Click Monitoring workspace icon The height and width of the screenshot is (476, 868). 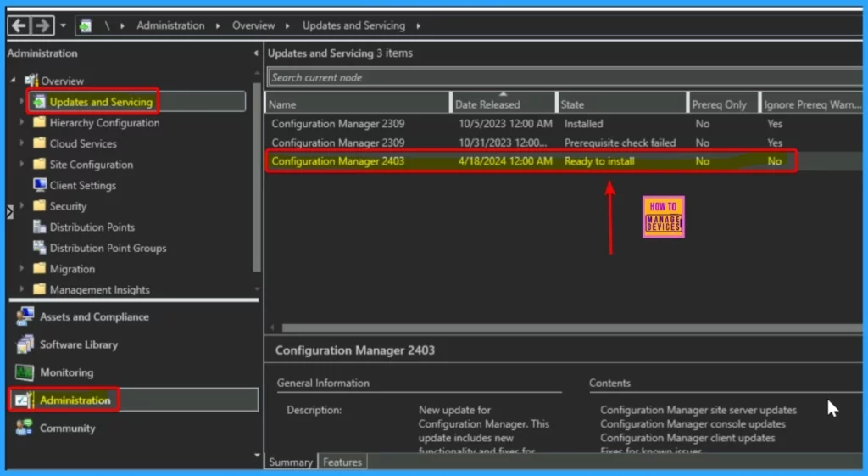(x=25, y=372)
